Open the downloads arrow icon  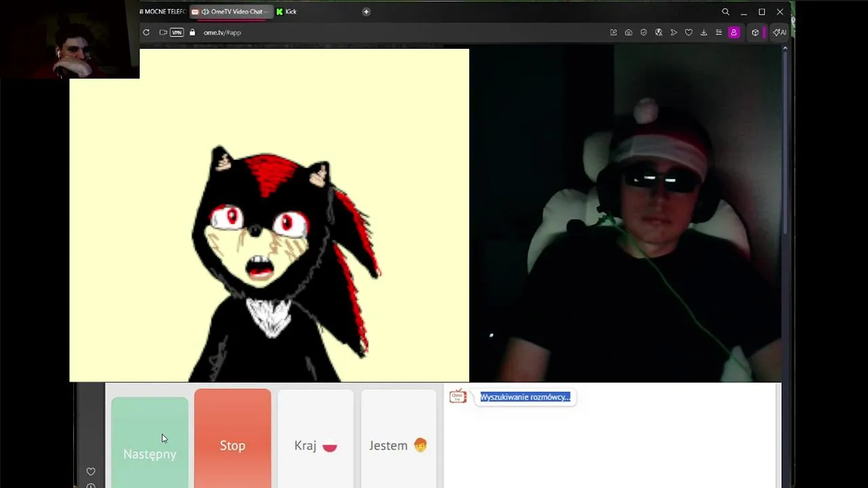[703, 33]
